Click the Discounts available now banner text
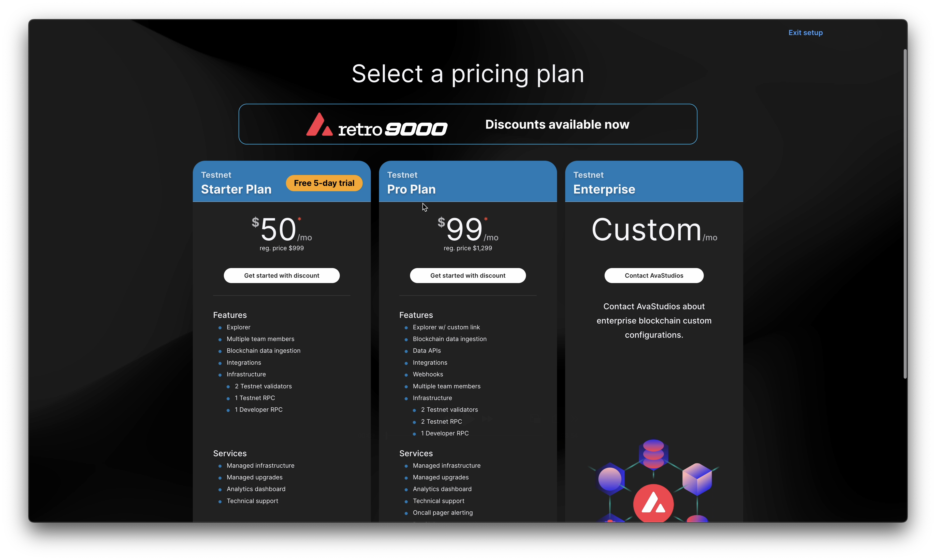 tap(557, 125)
